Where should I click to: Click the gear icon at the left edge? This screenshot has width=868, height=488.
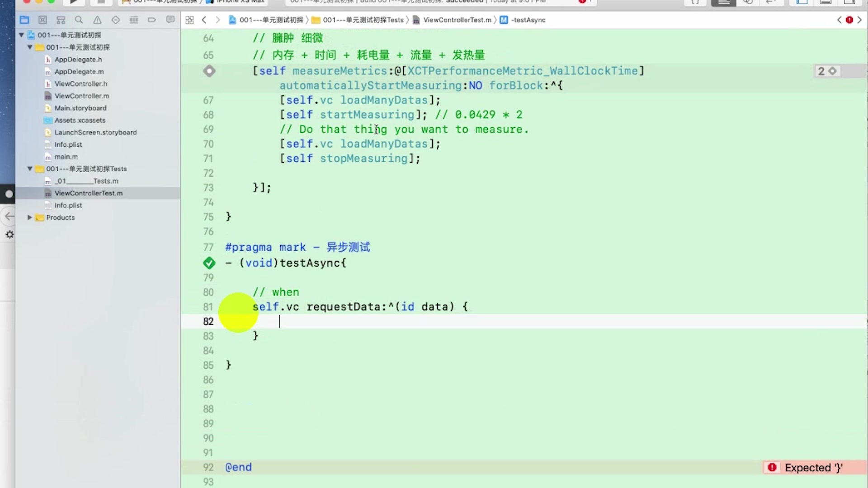pyautogui.click(x=9, y=235)
